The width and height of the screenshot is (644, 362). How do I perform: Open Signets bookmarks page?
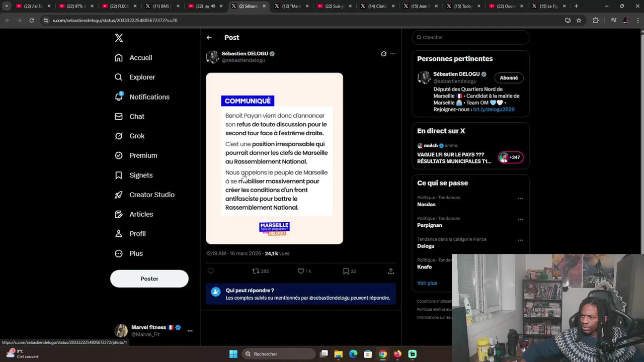pyautogui.click(x=133, y=175)
